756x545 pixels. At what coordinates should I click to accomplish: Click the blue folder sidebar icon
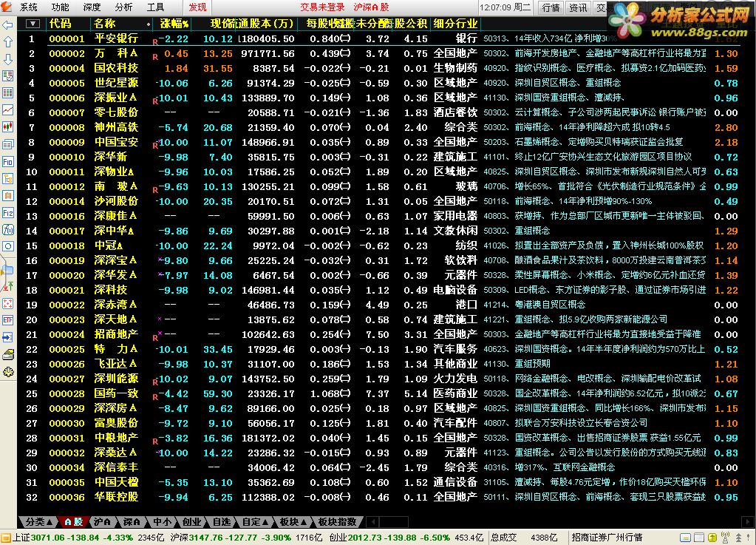point(7,270)
